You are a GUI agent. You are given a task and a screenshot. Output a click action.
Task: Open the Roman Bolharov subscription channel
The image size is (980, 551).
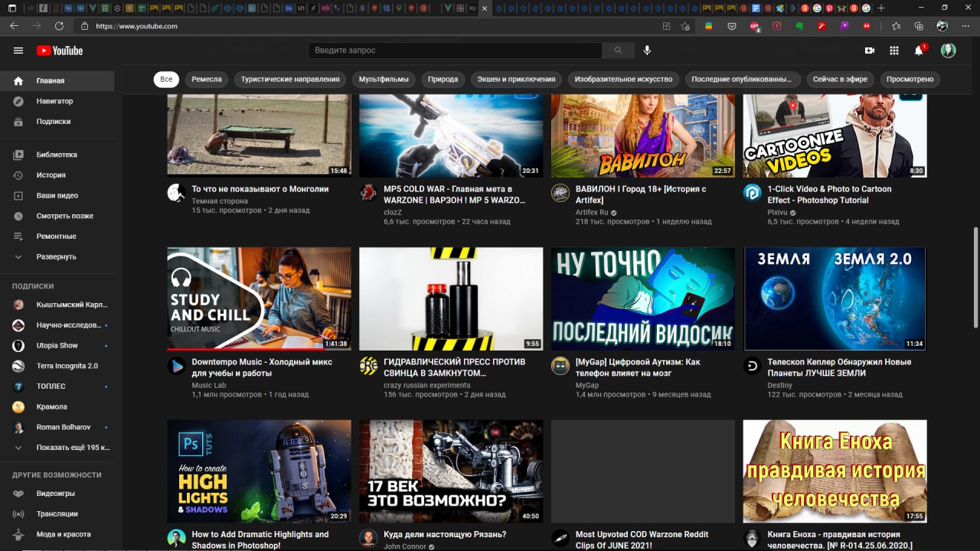pyautogui.click(x=57, y=427)
